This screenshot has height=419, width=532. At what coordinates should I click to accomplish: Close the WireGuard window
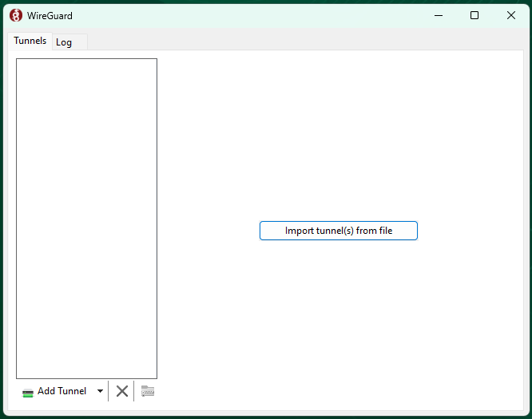pos(511,16)
